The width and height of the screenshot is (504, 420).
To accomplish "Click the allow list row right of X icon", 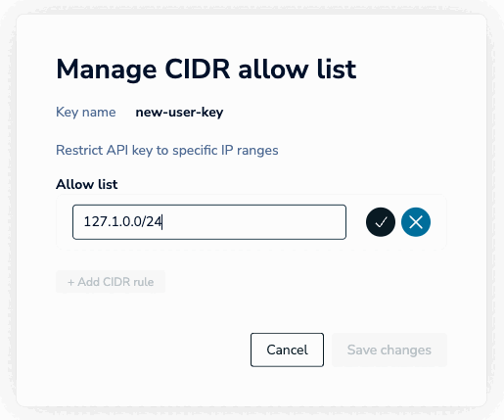I will click(438, 222).
